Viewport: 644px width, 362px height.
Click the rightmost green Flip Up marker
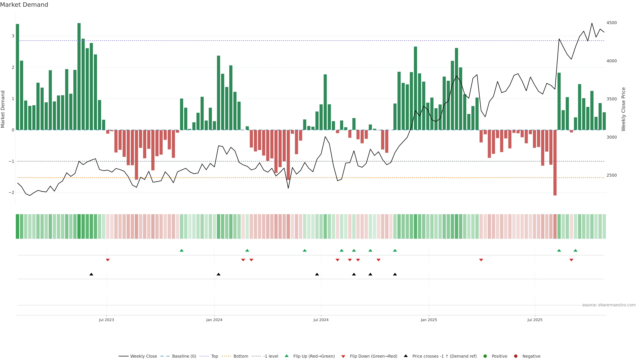pyautogui.click(x=576, y=250)
